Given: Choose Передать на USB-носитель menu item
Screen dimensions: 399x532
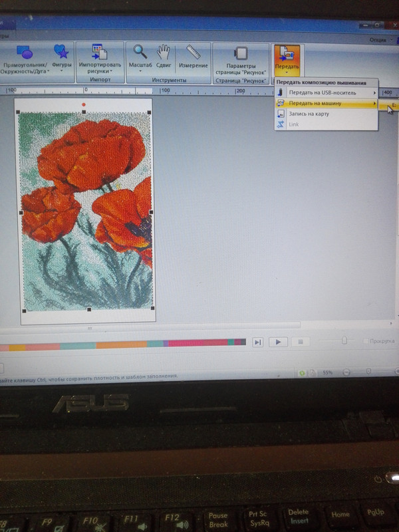Looking at the screenshot, I should [326, 92].
